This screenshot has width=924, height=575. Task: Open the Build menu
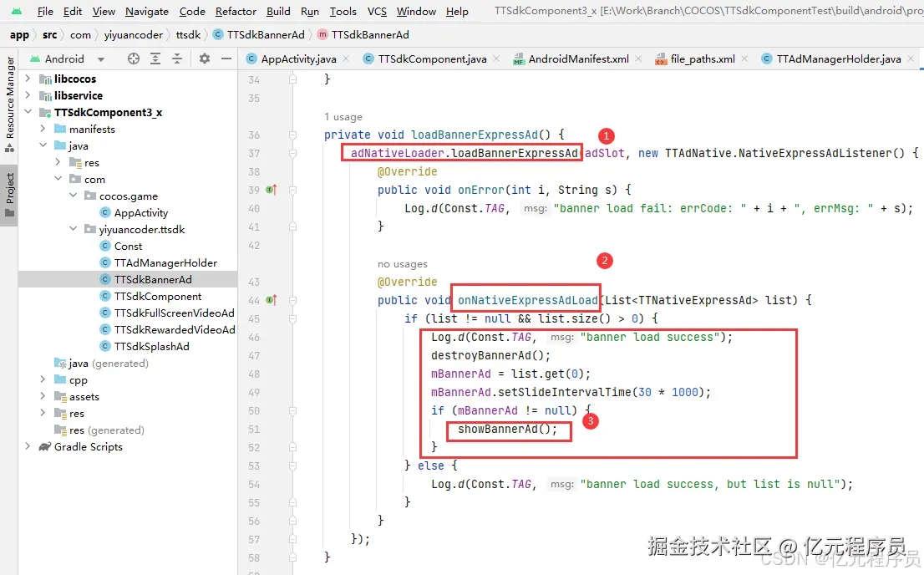pyautogui.click(x=278, y=11)
